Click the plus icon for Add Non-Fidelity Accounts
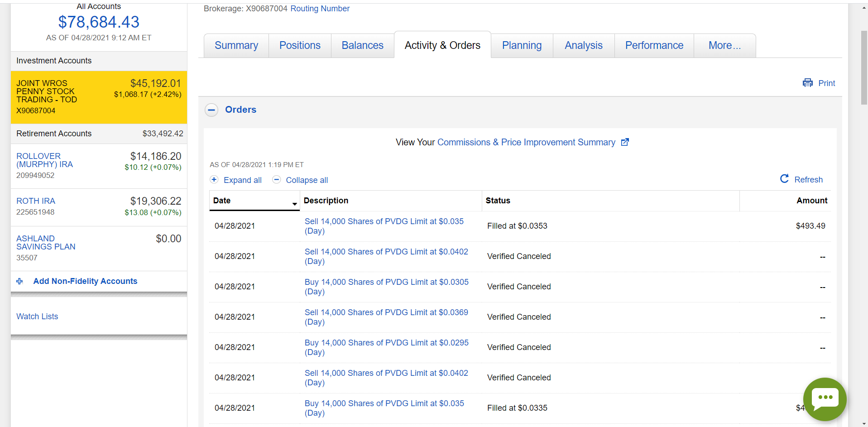This screenshot has height=427, width=868. [x=19, y=281]
